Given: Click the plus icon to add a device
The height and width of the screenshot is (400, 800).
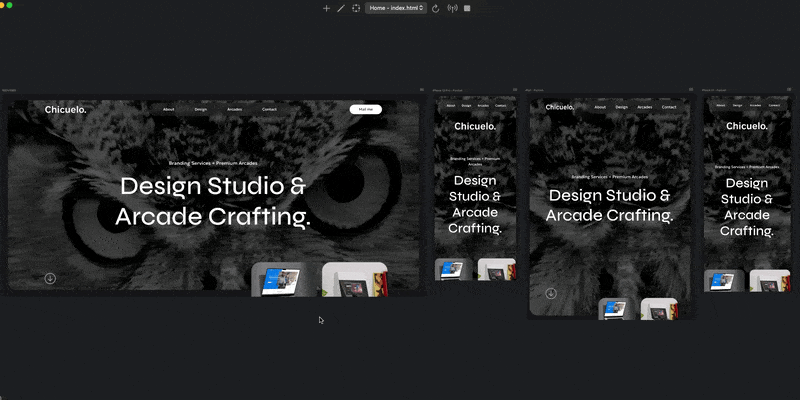Looking at the screenshot, I should click(326, 8).
